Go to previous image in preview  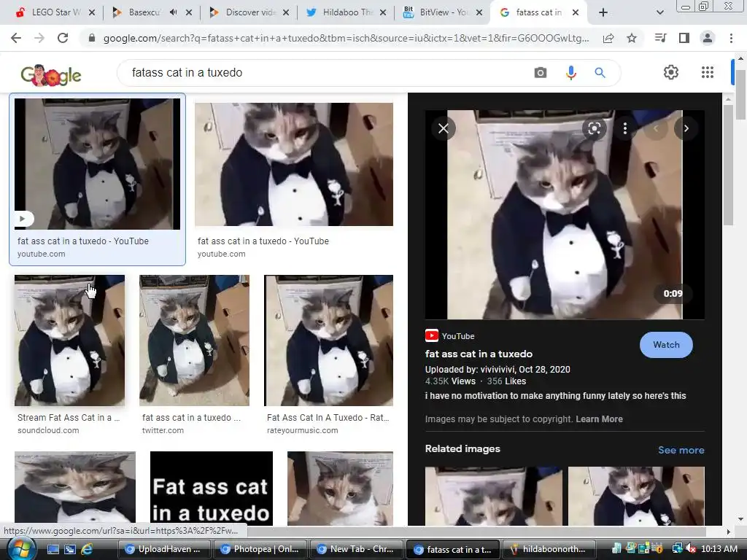[x=656, y=128]
